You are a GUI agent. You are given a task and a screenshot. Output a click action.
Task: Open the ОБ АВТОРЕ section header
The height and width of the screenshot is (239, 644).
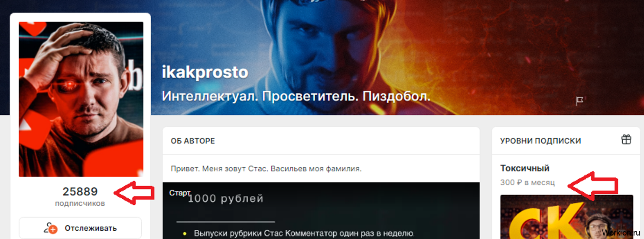click(192, 141)
